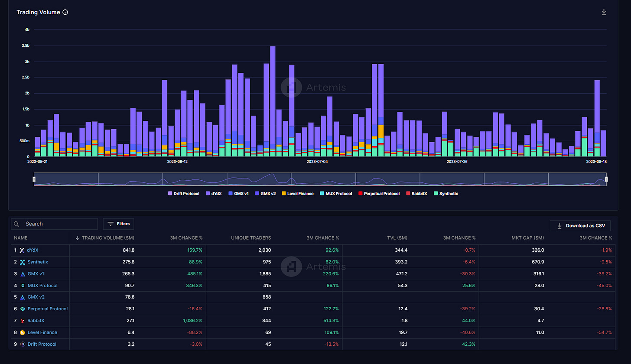This screenshot has width=631, height=364.
Task: Toggle MUX Protocol series in chart legend
Action: 336,194
